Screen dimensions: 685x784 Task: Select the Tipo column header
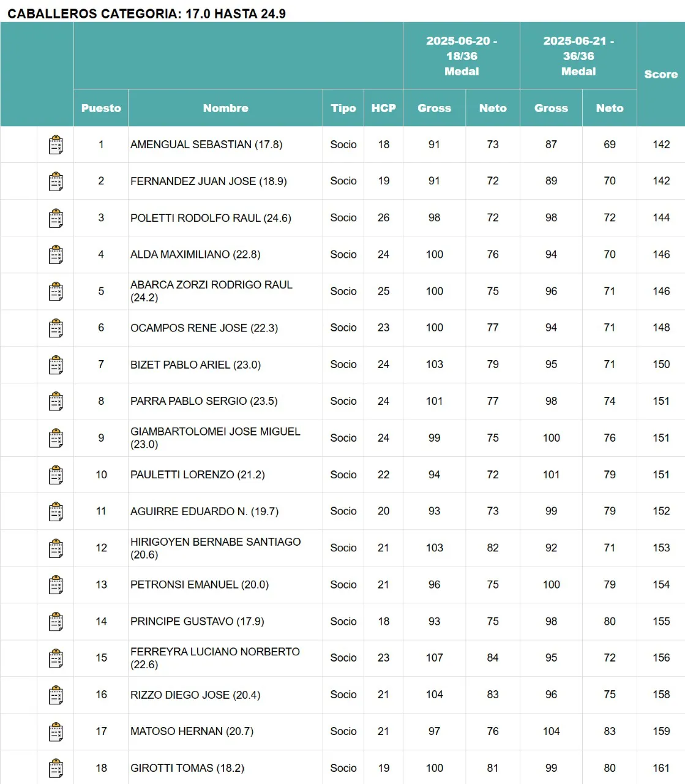click(343, 108)
